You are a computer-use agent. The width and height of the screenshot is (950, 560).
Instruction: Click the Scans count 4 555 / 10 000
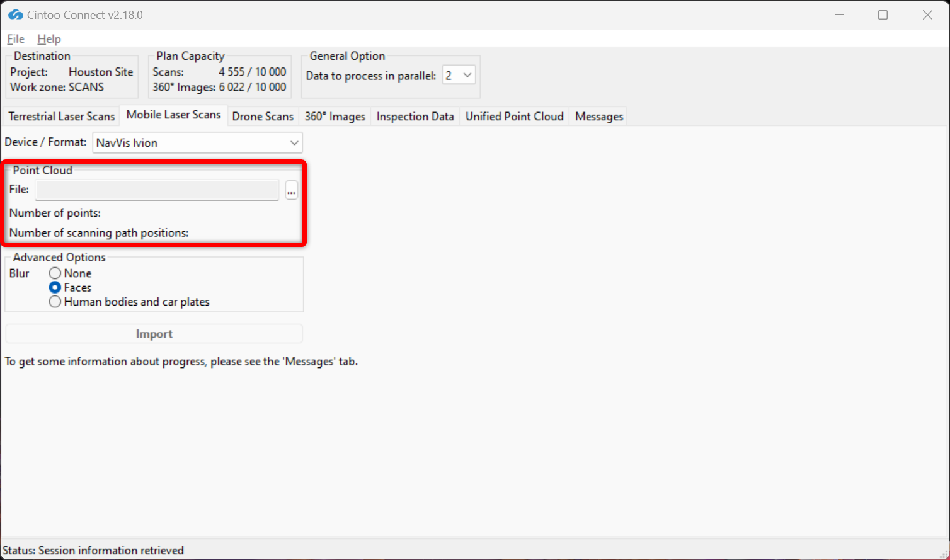pyautogui.click(x=253, y=72)
